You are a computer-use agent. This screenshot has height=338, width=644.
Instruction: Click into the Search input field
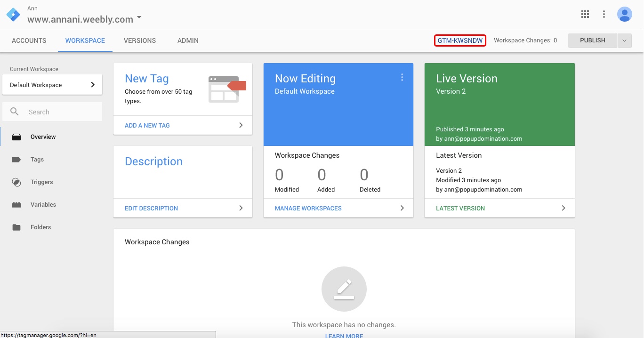tap(52, 112)
